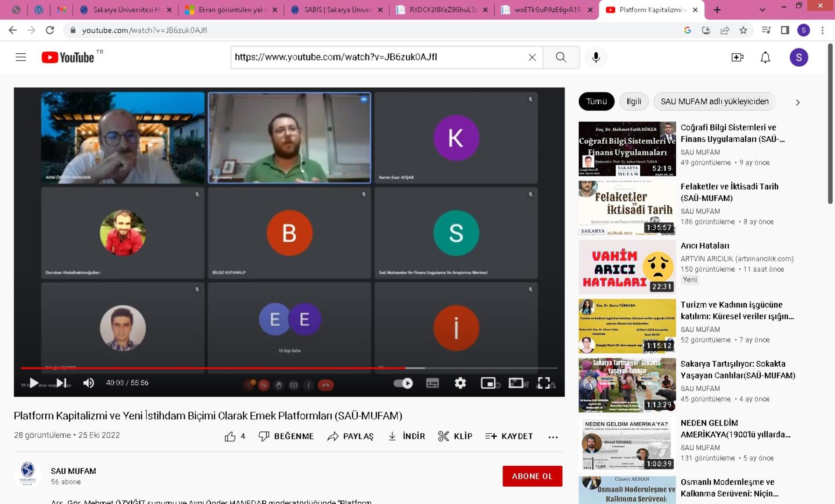
Task: Open the SAU MUFAM channel name link
Action: click(x=73, y=471)
